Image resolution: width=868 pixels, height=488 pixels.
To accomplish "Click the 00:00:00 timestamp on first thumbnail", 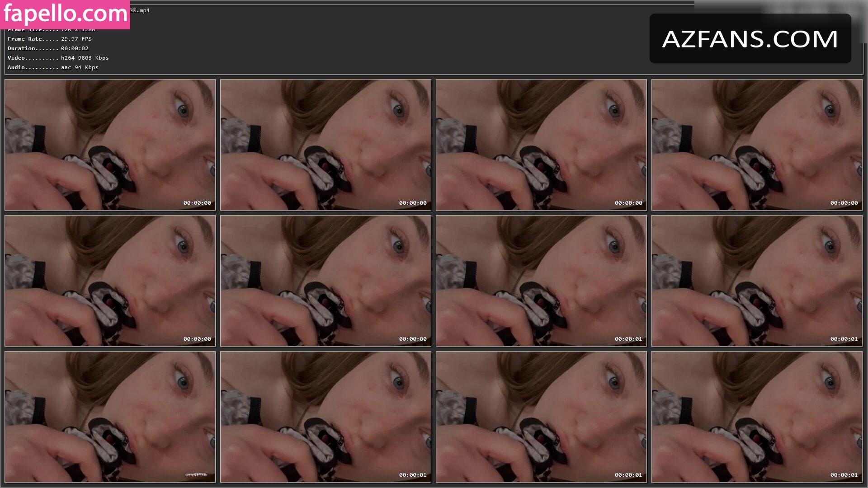I will point(197,203).
